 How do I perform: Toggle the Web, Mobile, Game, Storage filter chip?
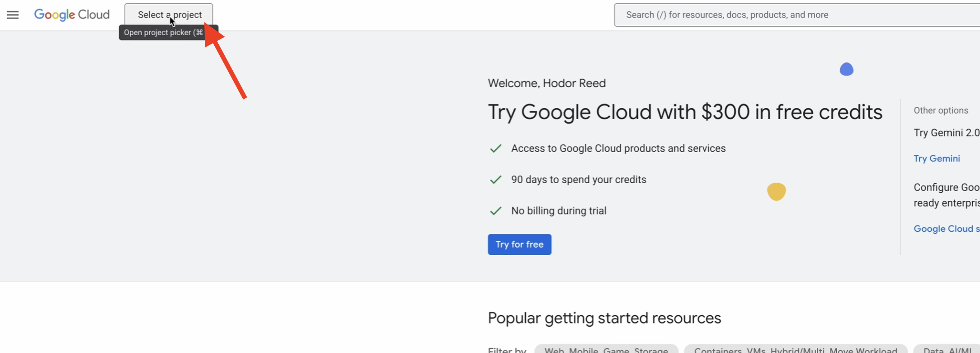click(x=606, y=349)
